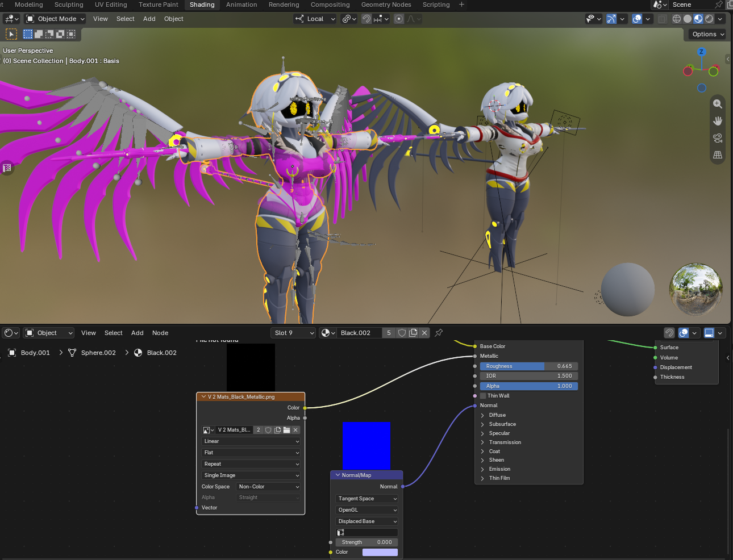Click the Z axis on the navigation gizmo
The width and height of the screenshot is (733, 560).
(x=701, y=52)
